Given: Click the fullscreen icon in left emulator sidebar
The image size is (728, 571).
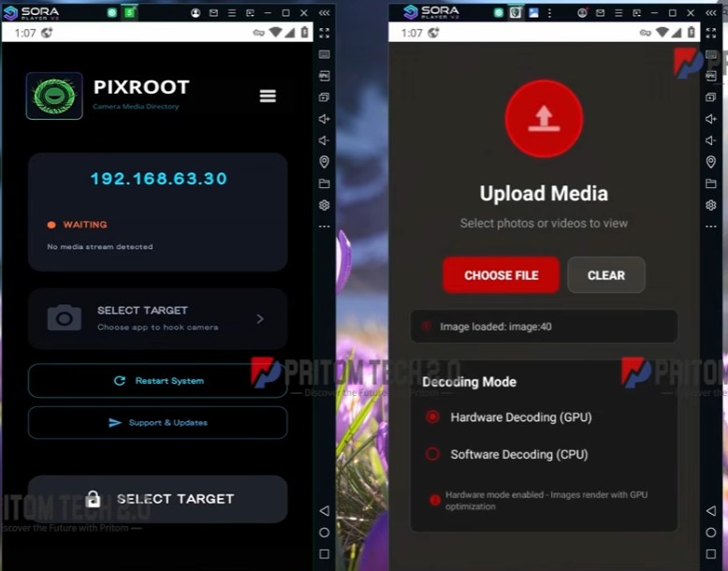Looking at the screenshot, I should point(324,33).
